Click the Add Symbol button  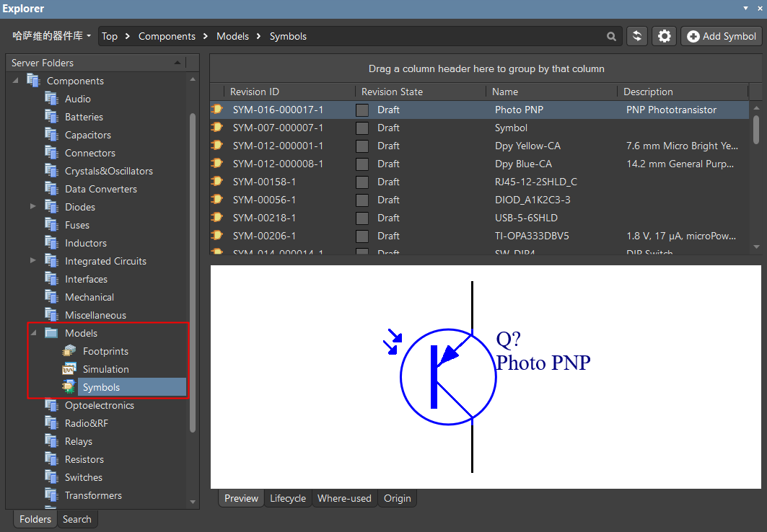pyautogui.click(x=722, y=36)
